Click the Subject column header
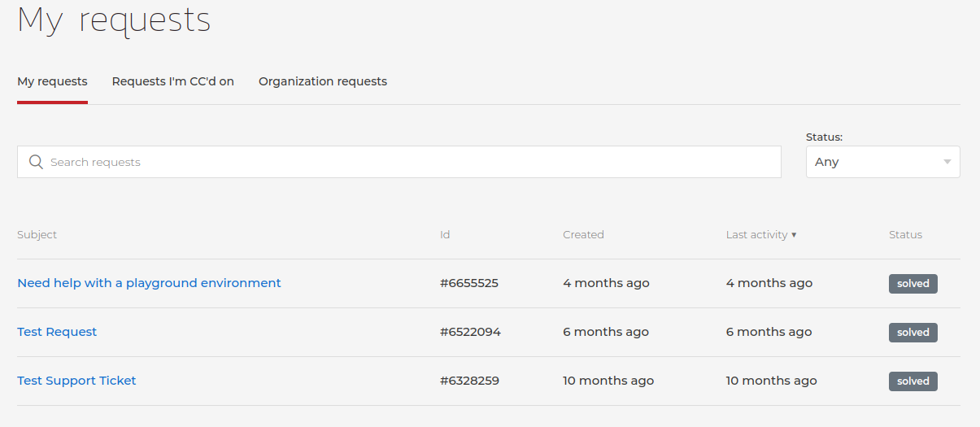Image resolution: width=980 pixels, height=427 pixels. point(37,234)
